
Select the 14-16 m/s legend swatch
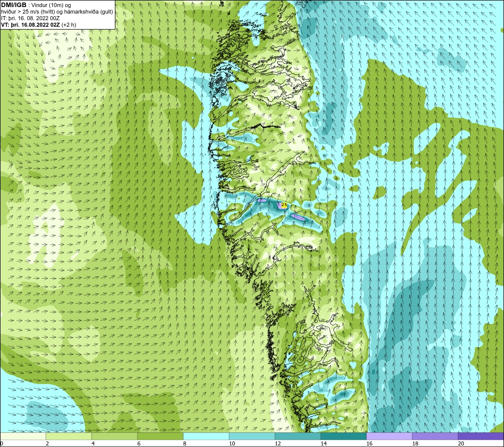point(344,436)
